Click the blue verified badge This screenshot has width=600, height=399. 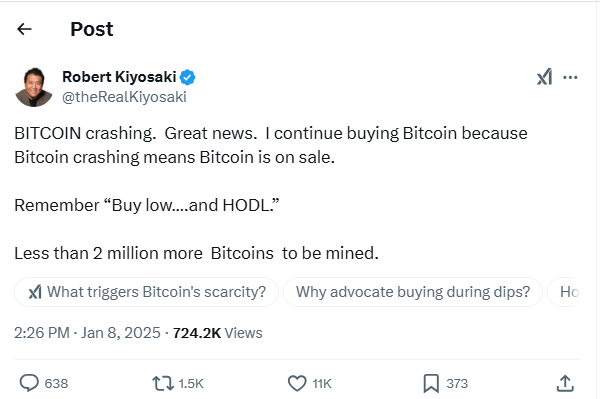[188, 77]
